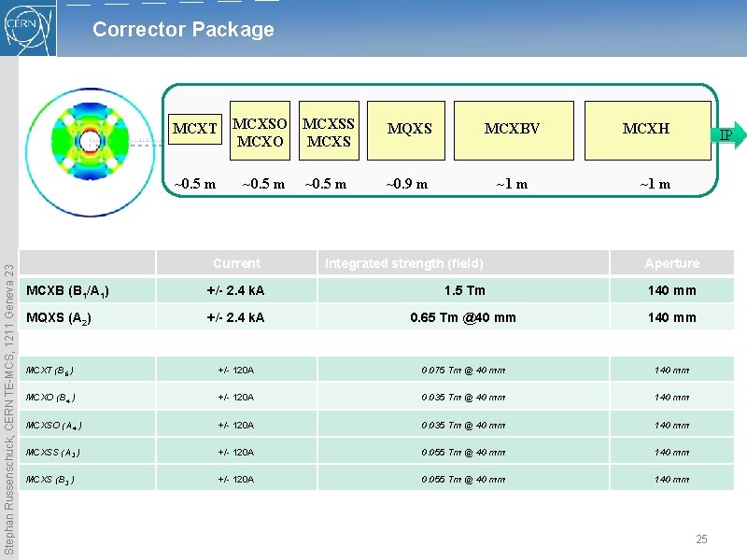Select the MCXT box in the diagram
This screenshot has width=747, height=560.
pyautogui.click(x=195, y=129)
